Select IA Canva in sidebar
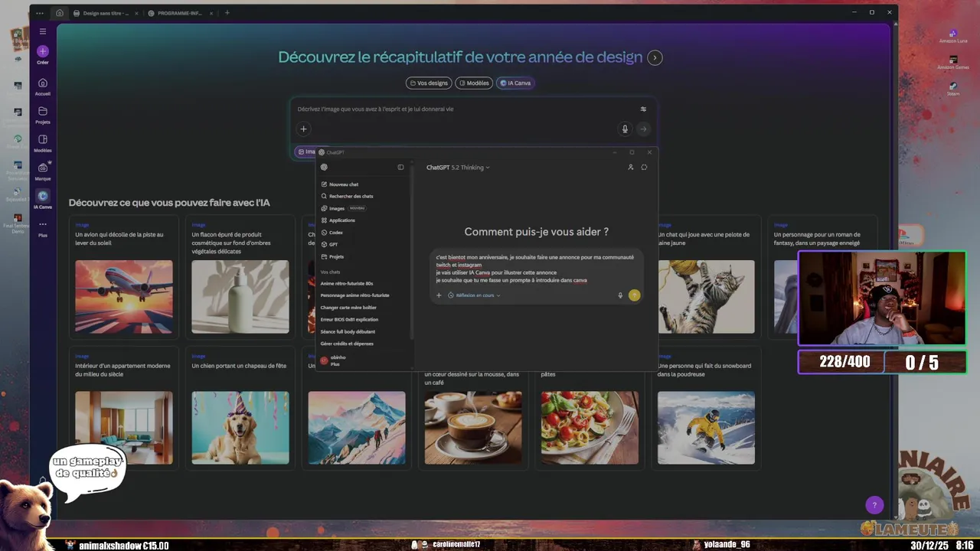 43,200
